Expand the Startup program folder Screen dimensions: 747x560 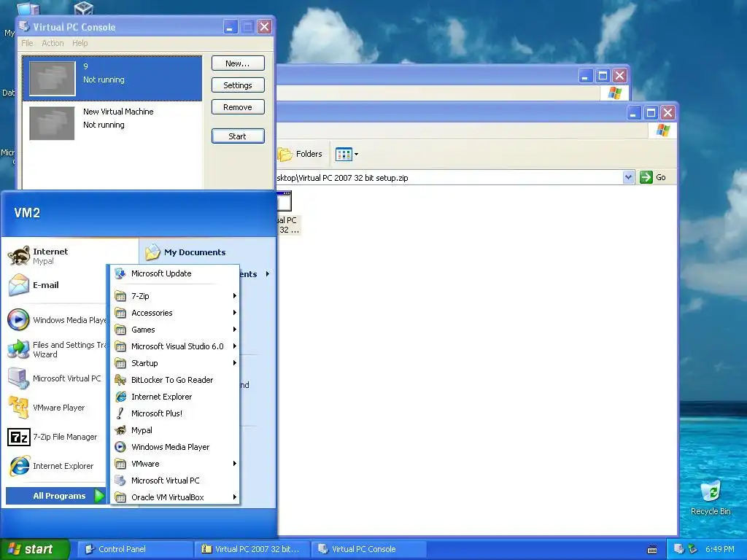pos(175,363)
